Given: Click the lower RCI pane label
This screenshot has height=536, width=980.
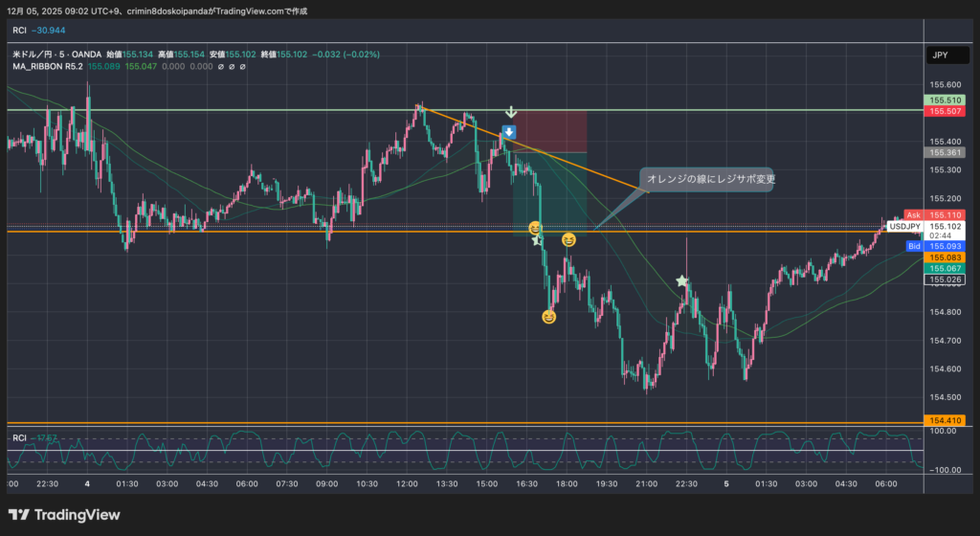Looking at the screenshot, I should tap(20, 438).
